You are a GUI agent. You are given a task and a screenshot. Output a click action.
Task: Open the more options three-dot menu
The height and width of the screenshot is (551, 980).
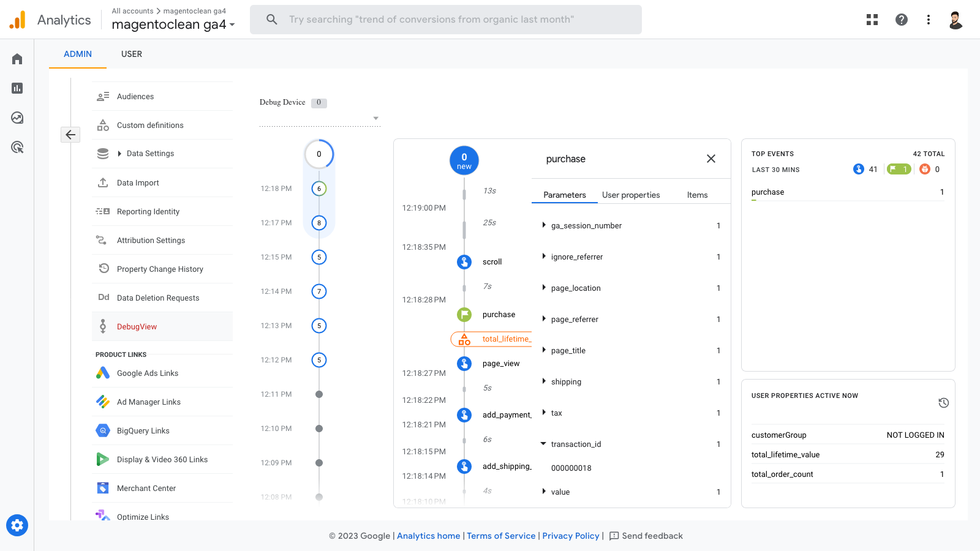(929, 20)
